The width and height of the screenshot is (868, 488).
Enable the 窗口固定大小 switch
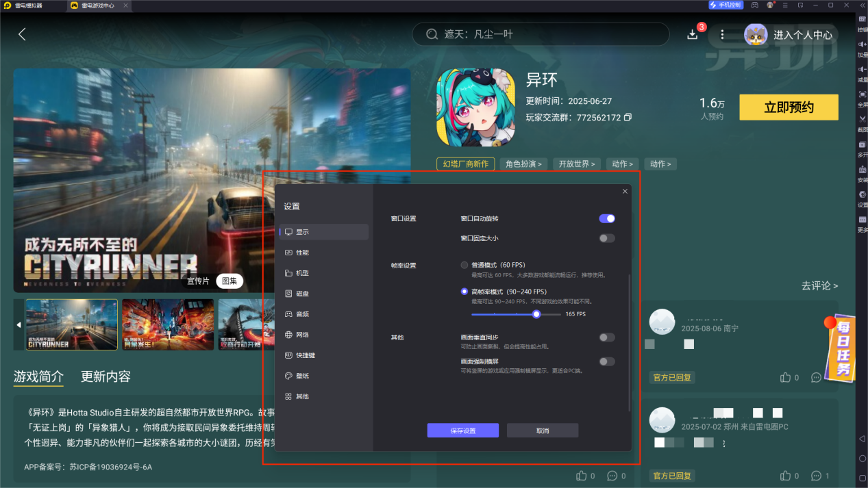pyautogui.click(x=607, y=238)
